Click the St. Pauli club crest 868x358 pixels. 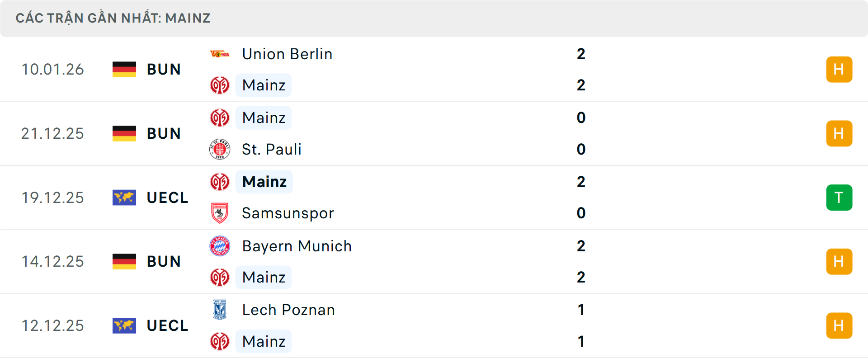click(220, 149)
